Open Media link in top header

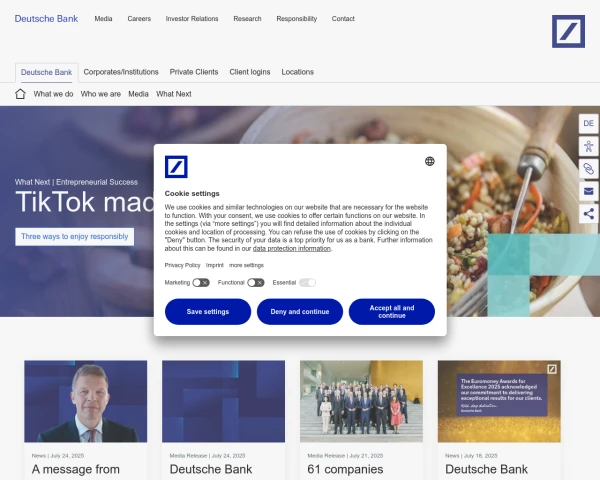[x=103, y=19]
